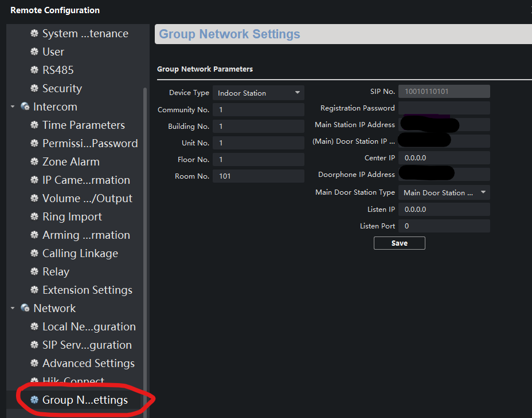Screen dimensions: 532x418
Task: Open Time Parameters settings page
Action: point(83,125)
